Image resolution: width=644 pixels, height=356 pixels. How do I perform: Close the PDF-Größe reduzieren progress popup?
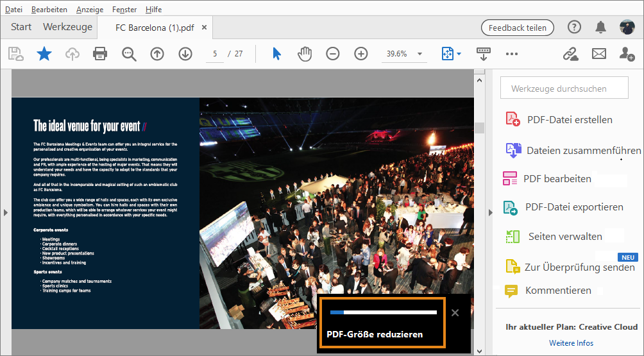(x=455, y=313)
